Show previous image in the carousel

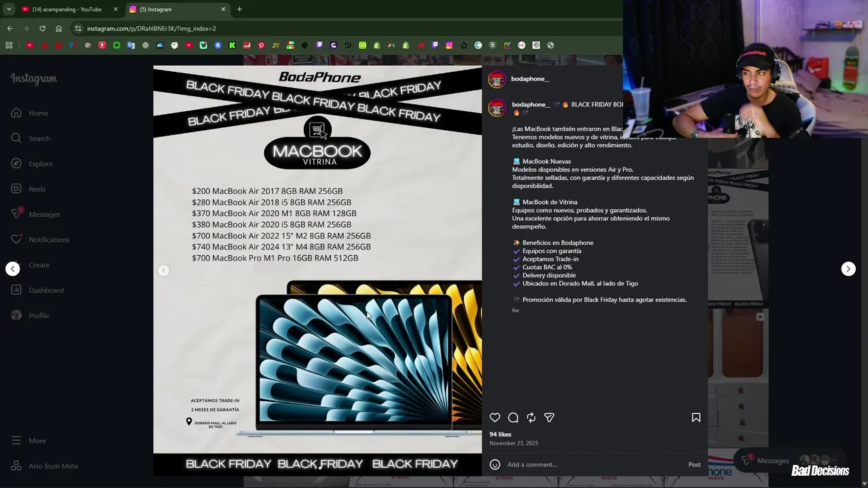coord(163,270)
